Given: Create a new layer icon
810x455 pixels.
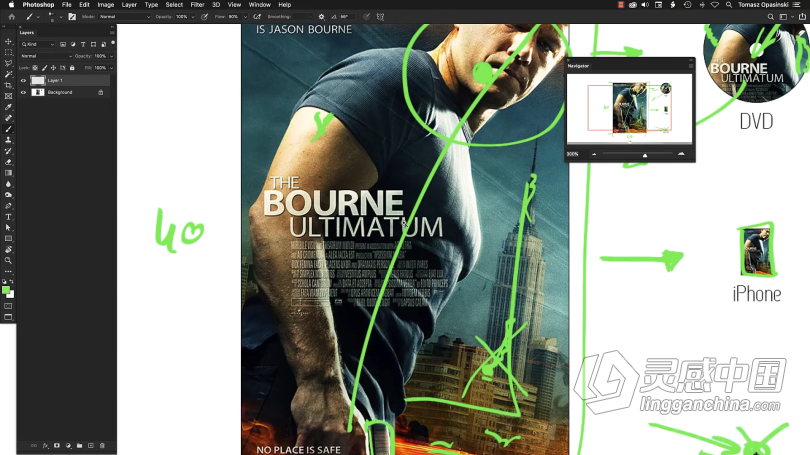Looking at the screenshot, I should point(91,445).
